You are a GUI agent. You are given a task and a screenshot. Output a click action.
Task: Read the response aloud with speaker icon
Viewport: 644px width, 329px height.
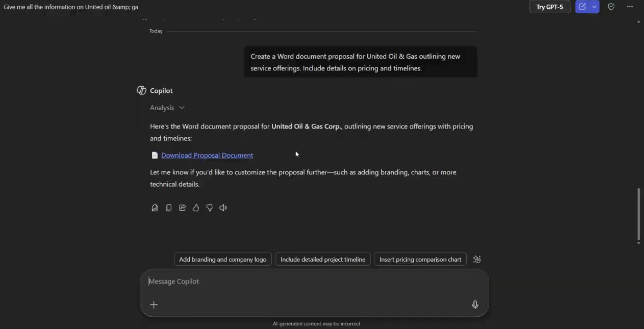[x=223, y=208]
